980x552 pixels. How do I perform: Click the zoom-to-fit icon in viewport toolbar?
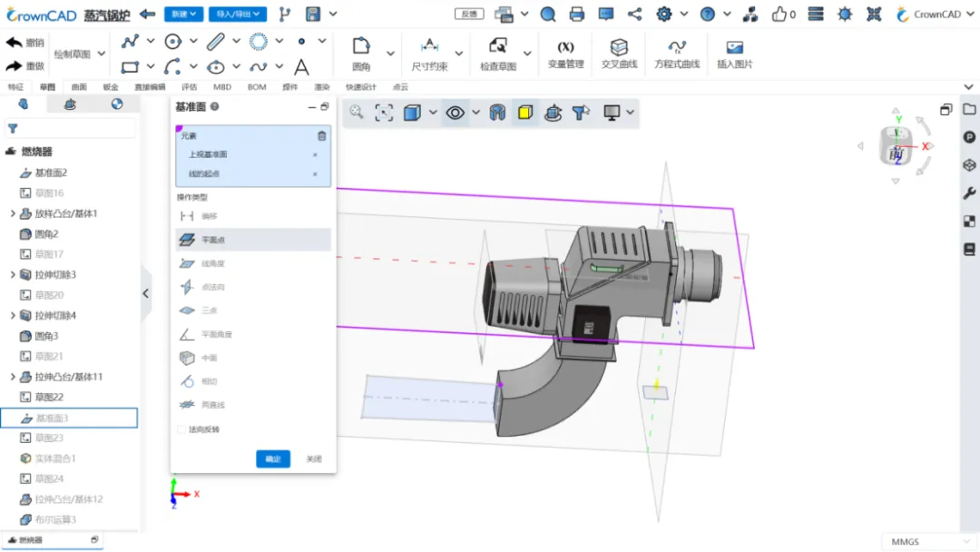(x=384, y=113)
